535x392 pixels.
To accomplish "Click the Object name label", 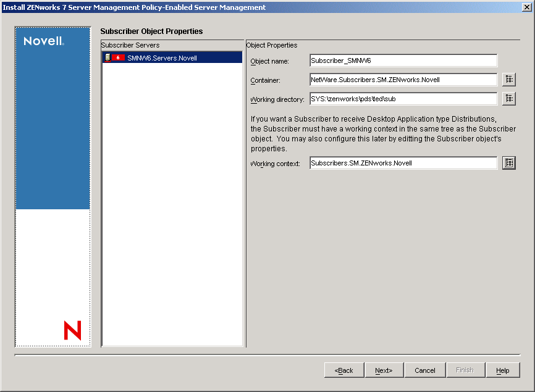I will (269, 61).
